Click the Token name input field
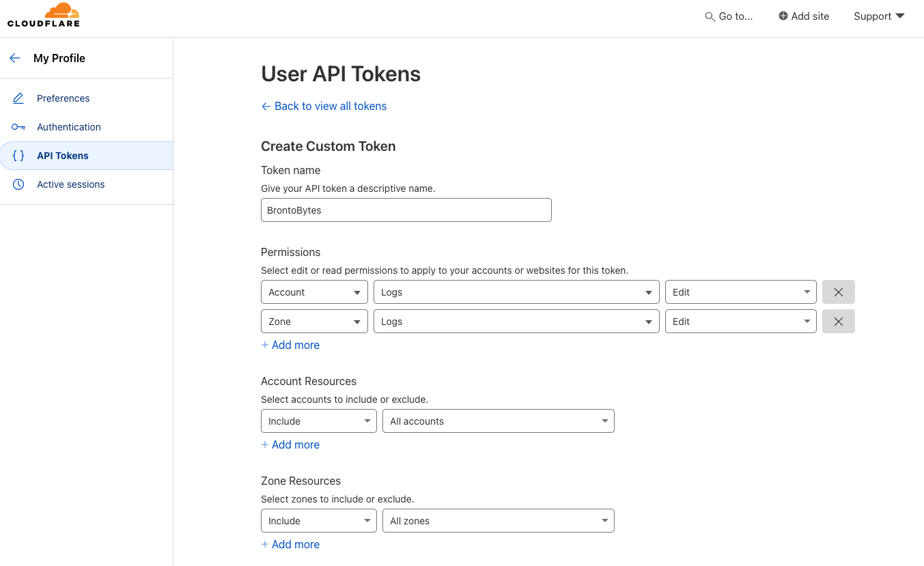Image resolution: width=924 pixels, height=566 pixels. pyautogui.click(x=406, y=210)
